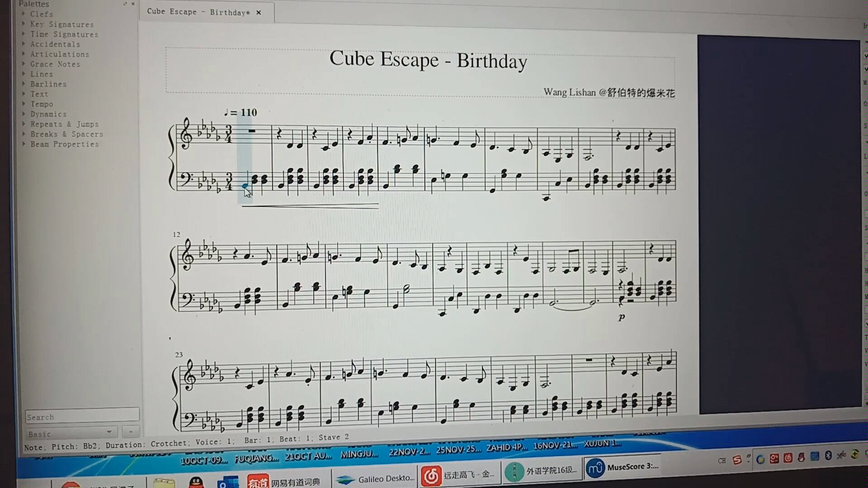The image size is (868, 488).
Task: Click in the palette Search field
Action: click(x=82, y=416)
